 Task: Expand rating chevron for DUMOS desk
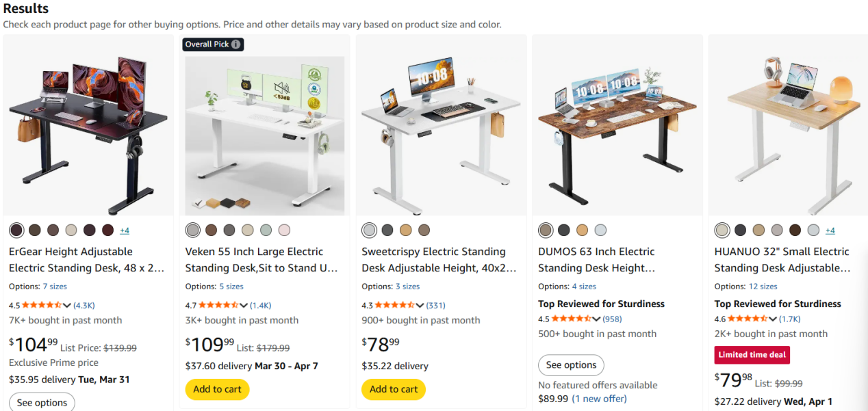[x=597, y=319]
